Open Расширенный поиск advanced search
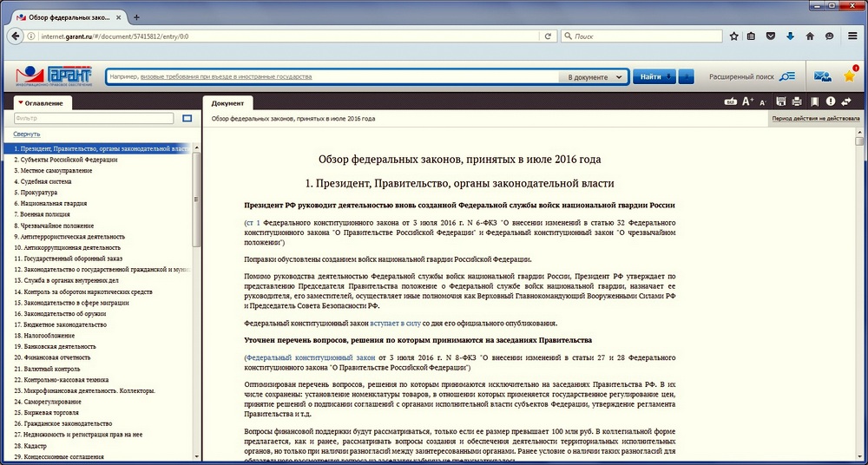 click(x=751, y=77)
